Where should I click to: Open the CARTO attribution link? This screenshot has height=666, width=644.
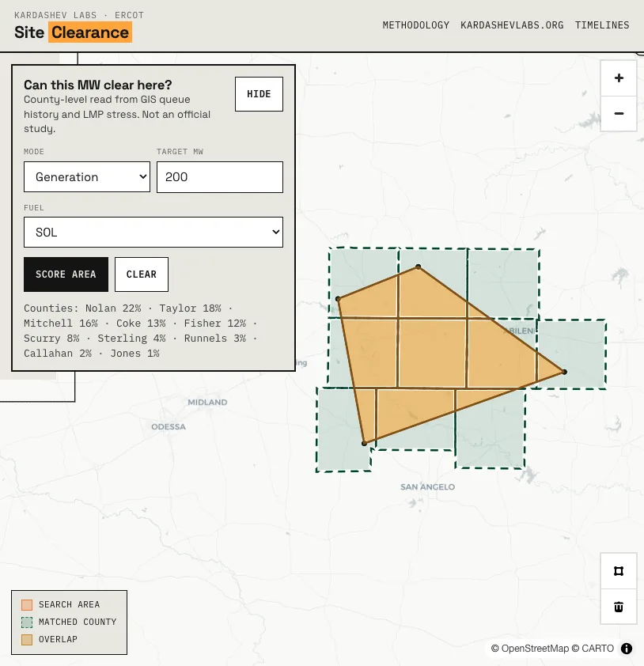point(593,649)
